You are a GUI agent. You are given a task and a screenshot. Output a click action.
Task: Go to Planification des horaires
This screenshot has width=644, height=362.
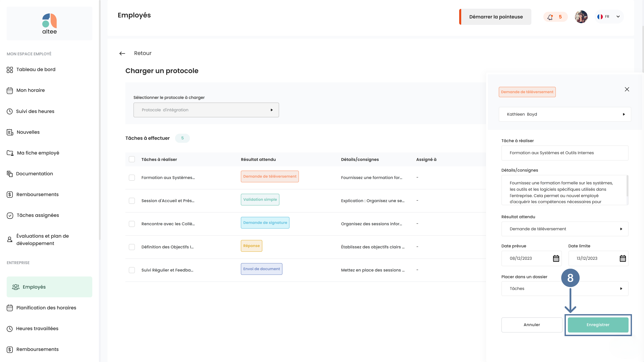tap(46, 308)
